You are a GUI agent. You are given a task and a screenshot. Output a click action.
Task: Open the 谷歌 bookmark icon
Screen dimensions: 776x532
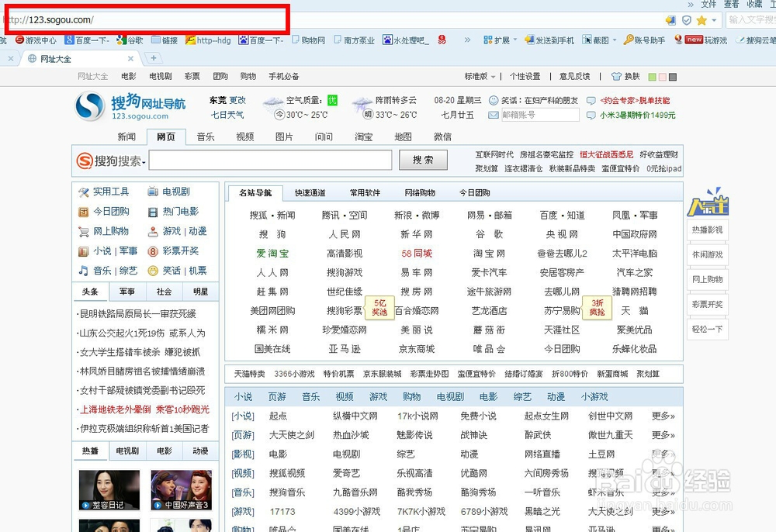point(120,40)
